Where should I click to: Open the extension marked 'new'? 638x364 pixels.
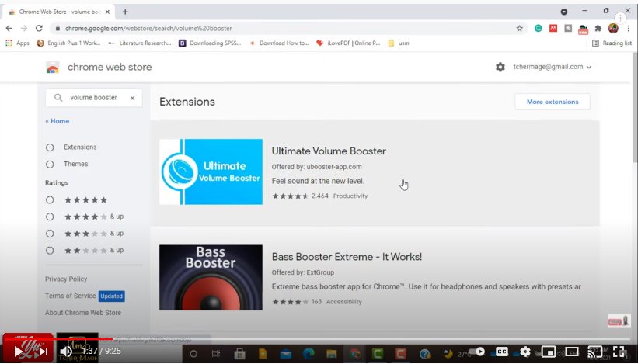coord(583,29)
